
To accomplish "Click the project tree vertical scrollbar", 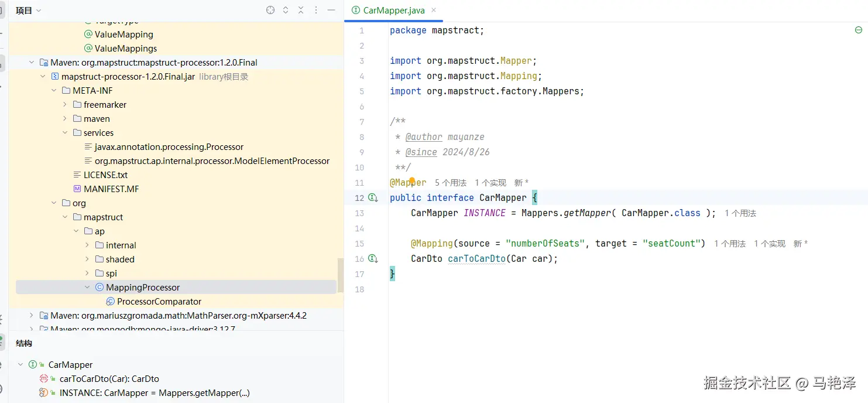I will pyautogui.click(x=340, y=275).
